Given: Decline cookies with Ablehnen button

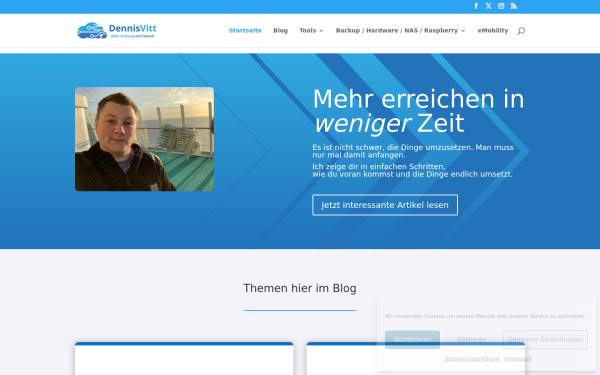Looking at the screenshot, I should click(471, 339).
